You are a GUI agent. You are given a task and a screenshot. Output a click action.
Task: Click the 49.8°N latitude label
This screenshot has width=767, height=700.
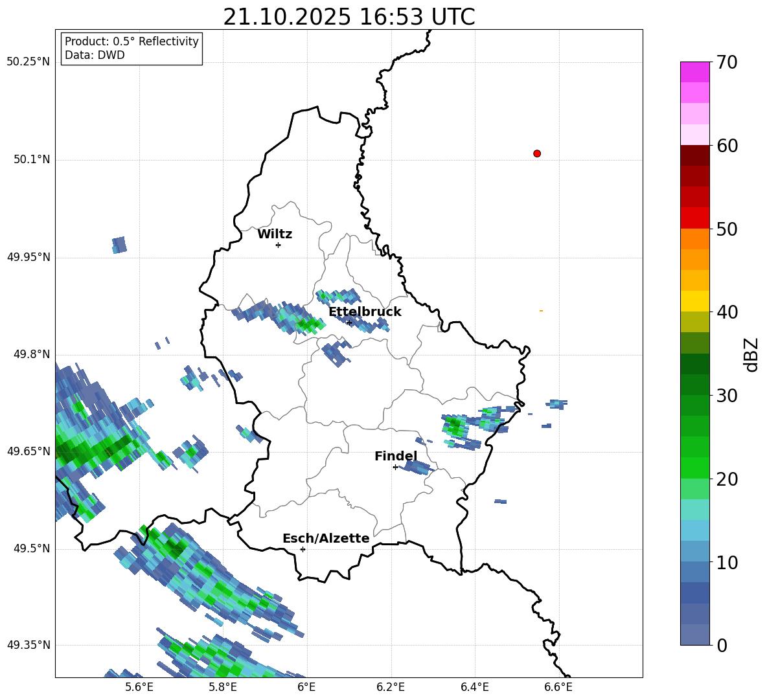(x=31, y=354)
